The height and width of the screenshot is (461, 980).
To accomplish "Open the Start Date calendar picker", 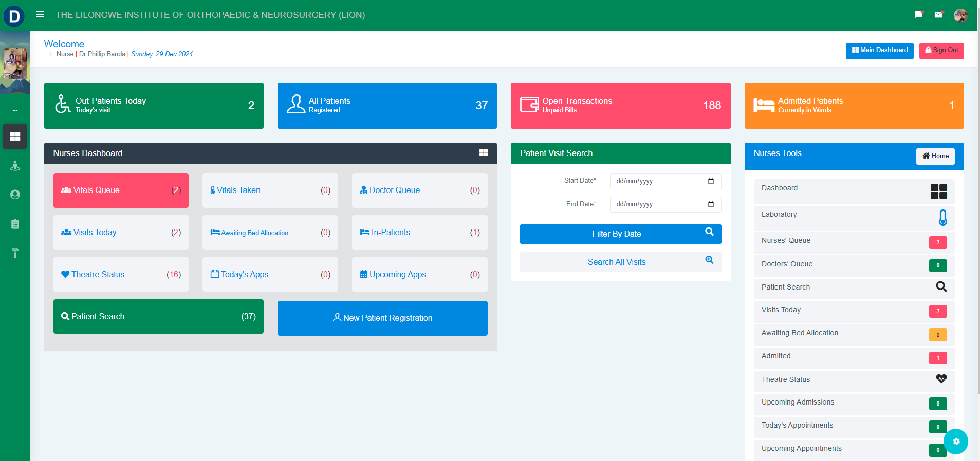I will (711, 181).
